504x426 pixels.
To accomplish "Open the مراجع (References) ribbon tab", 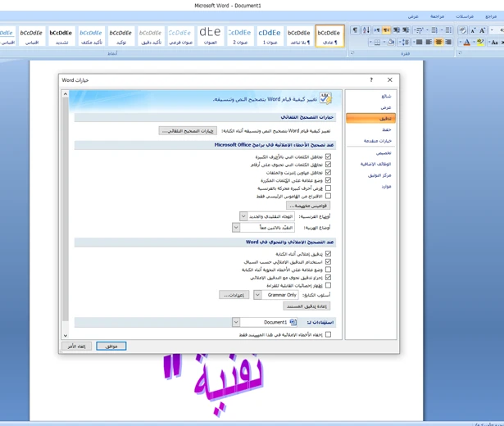I will (x=491, y=16).
